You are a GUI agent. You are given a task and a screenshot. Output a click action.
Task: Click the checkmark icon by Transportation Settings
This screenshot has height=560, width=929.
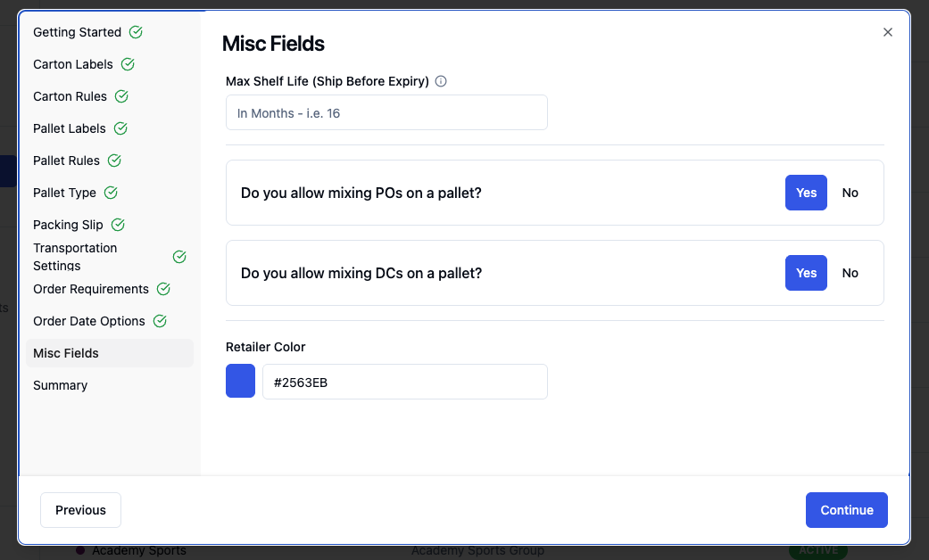pyautogui.click(x=179, y=256)
